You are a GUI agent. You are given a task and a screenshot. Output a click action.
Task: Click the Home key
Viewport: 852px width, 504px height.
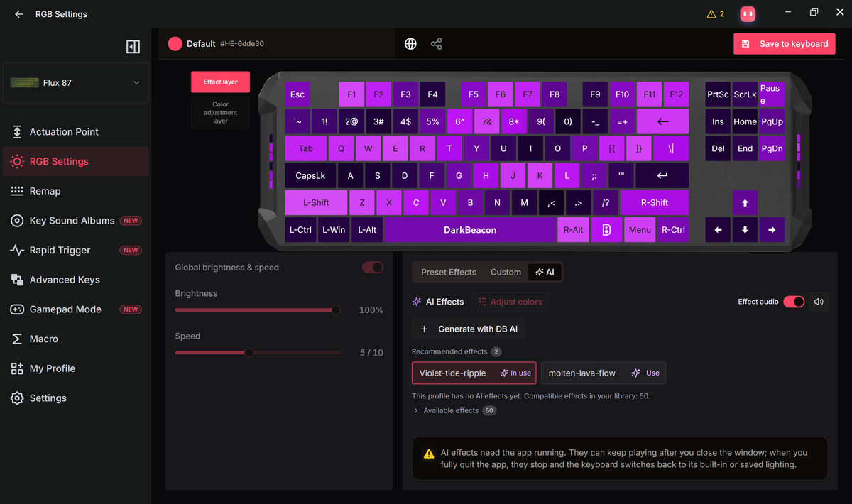click(745, 121)
